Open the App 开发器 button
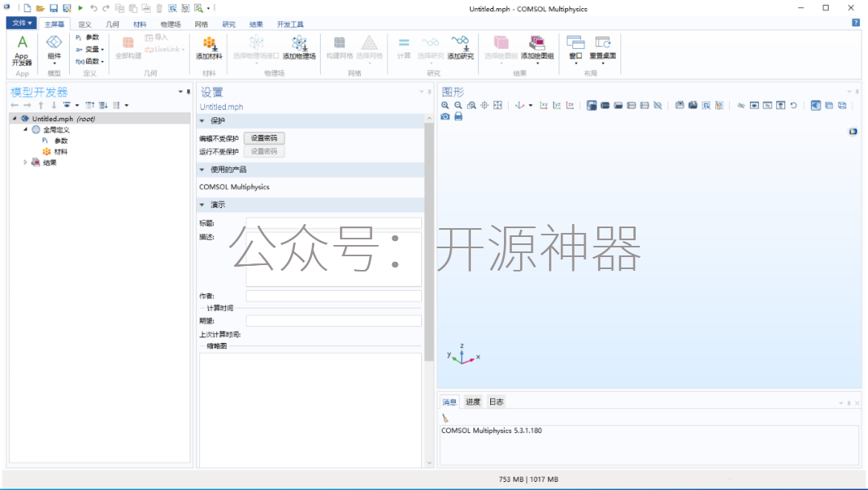This screenshot has height=490, width=868. click(x=23, y=51)
